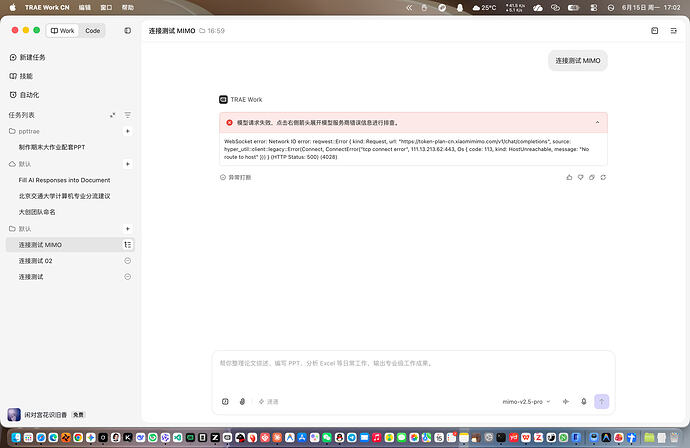
Task: Open the 自动化 automation page
Action: pyautogui.click(x=24, y=95)
